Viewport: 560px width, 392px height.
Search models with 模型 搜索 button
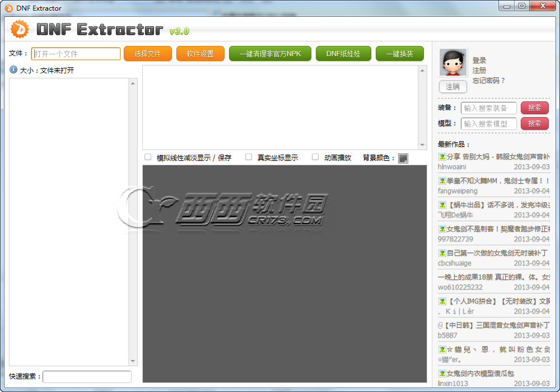pyautogui.click(x=534, y=124)
